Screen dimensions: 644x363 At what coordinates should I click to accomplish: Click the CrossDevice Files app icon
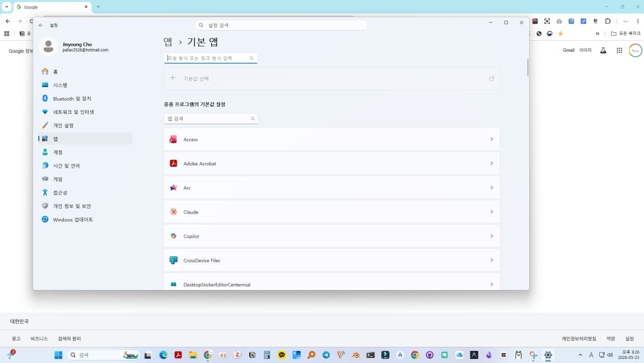(174, 260)
